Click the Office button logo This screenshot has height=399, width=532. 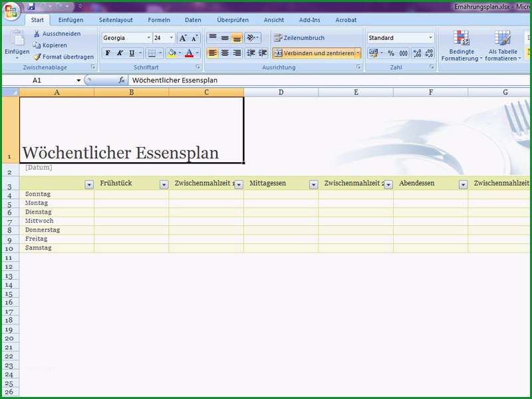point(11,11)
